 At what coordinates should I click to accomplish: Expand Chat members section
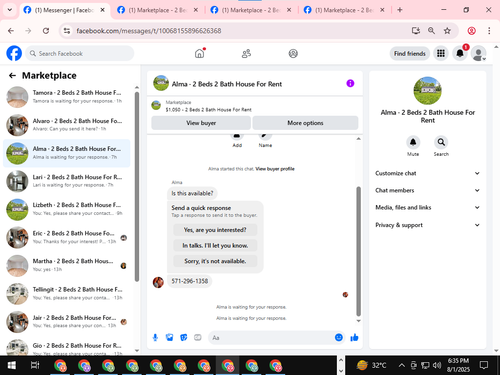(x=428, y=190)
